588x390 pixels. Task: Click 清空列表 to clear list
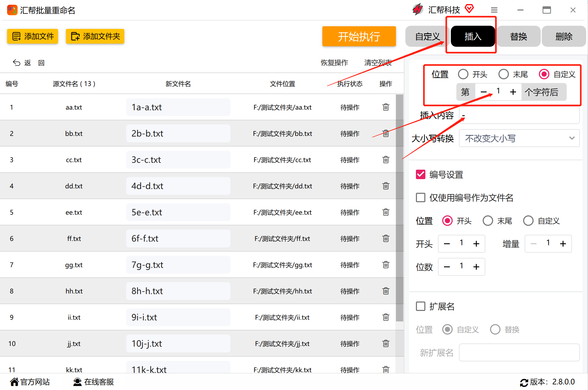pyautogui.click(x=378, y=63)
